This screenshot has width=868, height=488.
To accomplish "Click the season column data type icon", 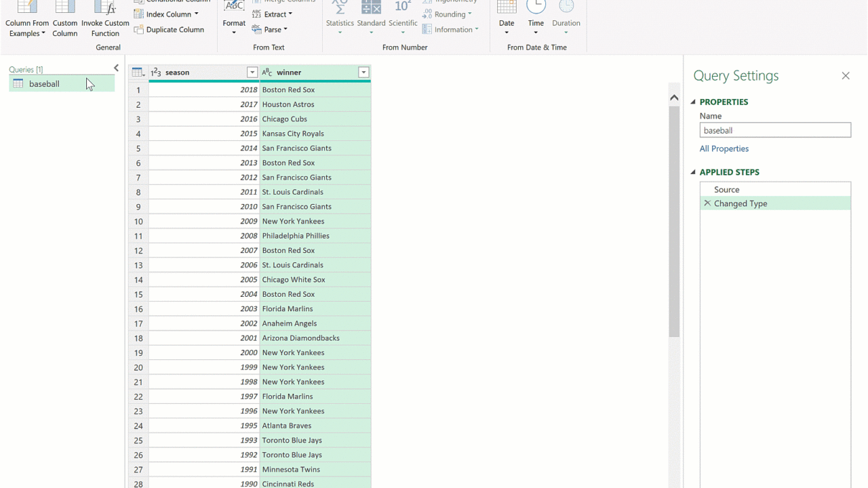I will (156, 73).
